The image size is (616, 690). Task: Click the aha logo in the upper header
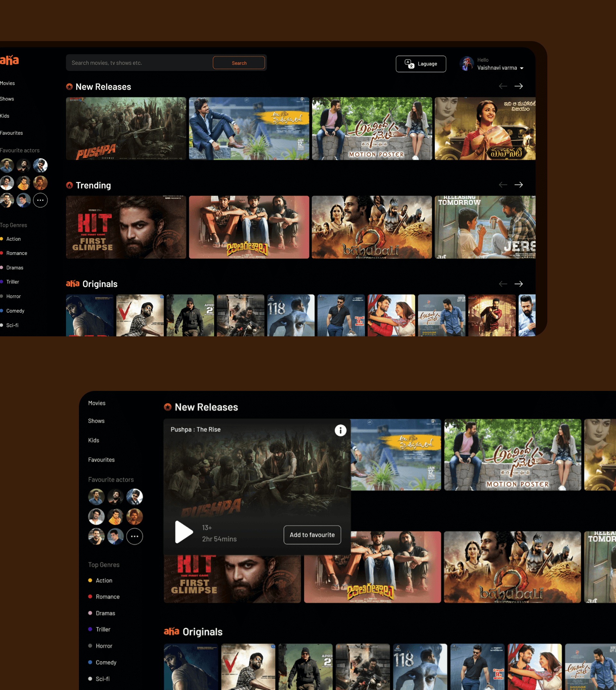[x=9, y=60]
